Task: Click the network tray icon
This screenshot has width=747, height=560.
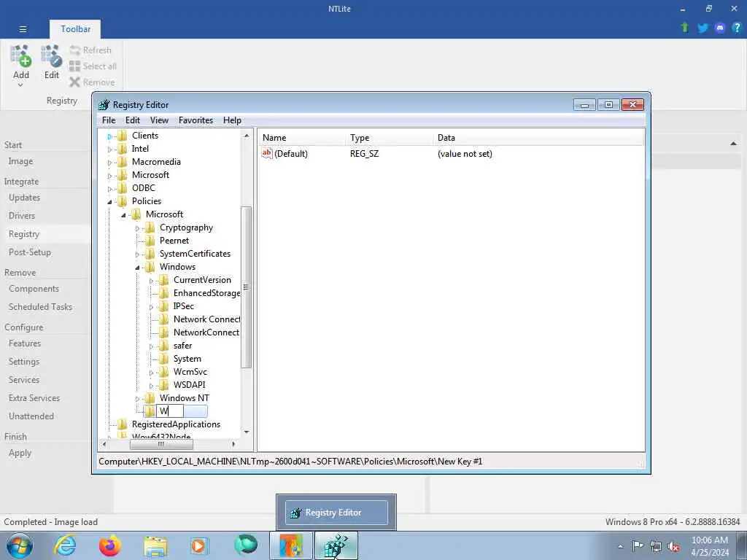Action: (656, 547)
